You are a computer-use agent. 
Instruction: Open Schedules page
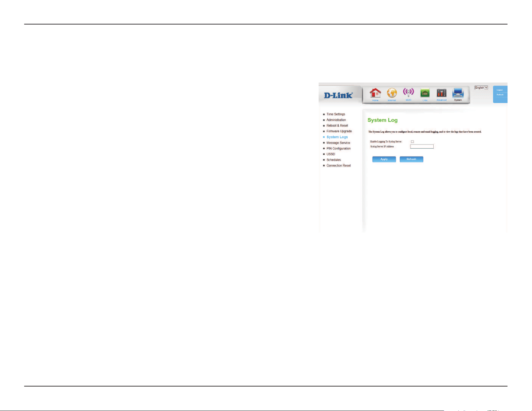334,160
